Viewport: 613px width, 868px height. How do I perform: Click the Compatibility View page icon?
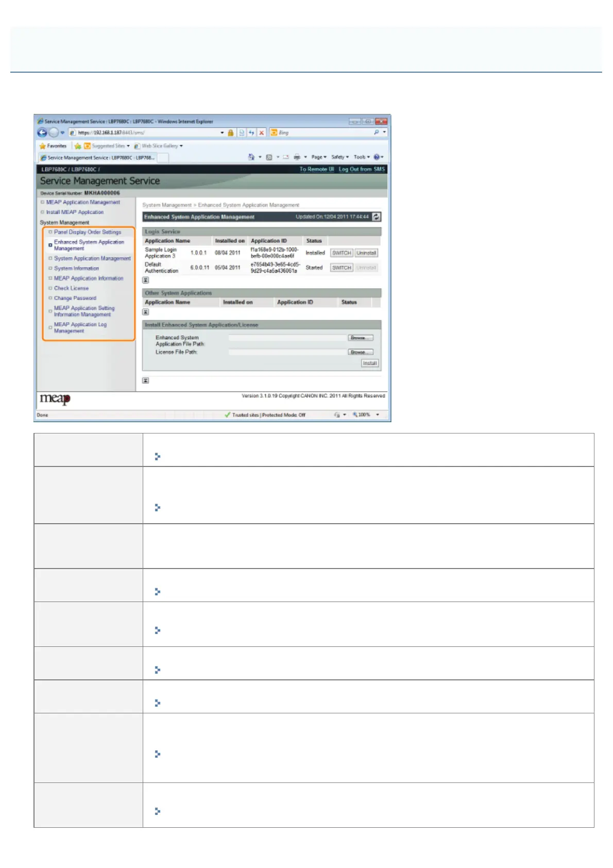pos(242,133)
